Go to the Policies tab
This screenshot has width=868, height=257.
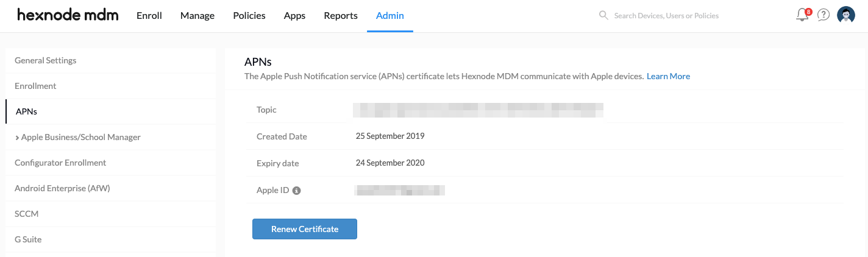(249, 16)
